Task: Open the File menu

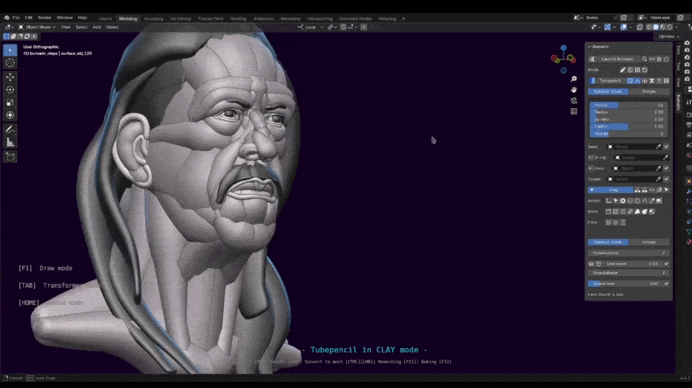Action: click(x=16, y=18)
